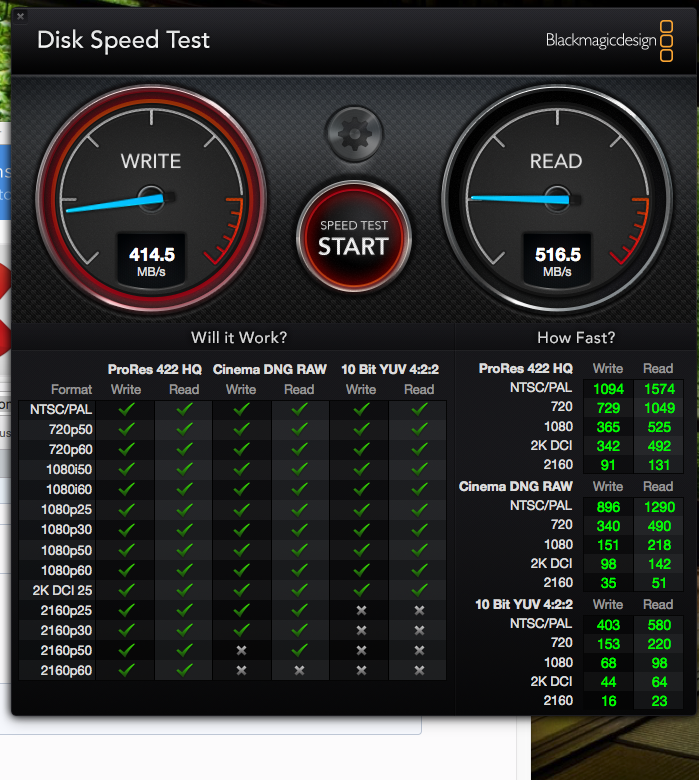Open the settings gear button

(354, 133)
